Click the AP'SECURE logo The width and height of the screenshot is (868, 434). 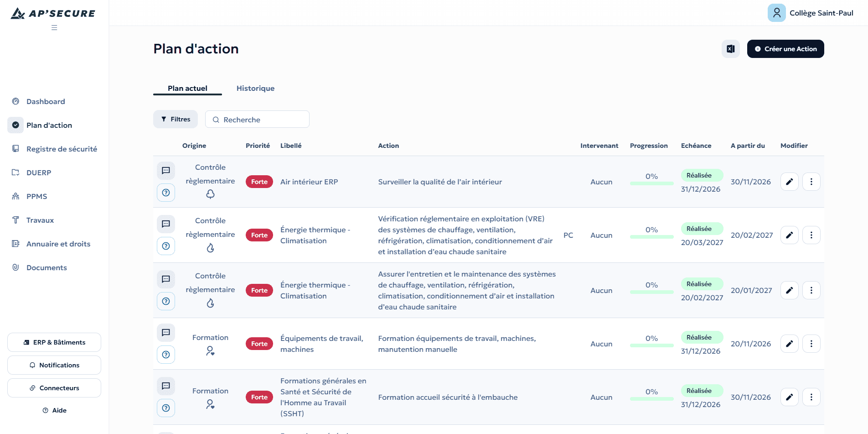pos(53,13)
